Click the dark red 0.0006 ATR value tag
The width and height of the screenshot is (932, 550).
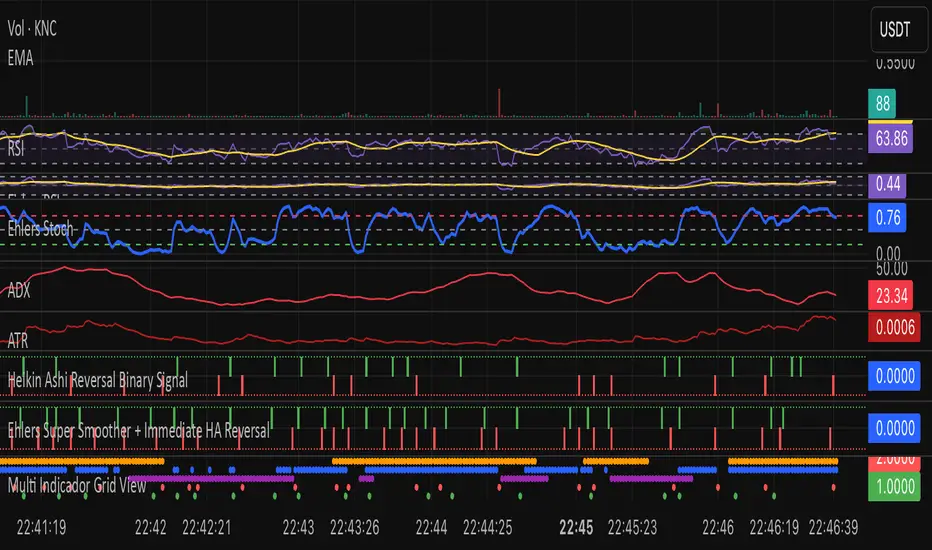(889, 339)
